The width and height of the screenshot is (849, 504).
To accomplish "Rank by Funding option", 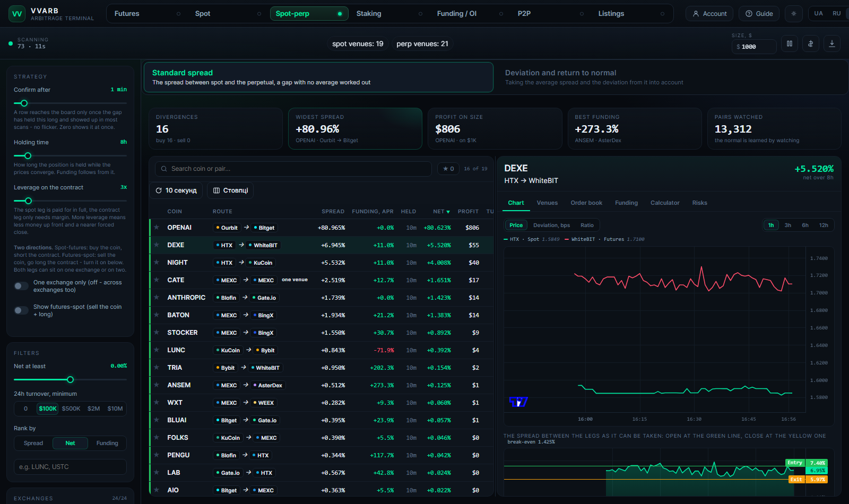I will point(107,443).
